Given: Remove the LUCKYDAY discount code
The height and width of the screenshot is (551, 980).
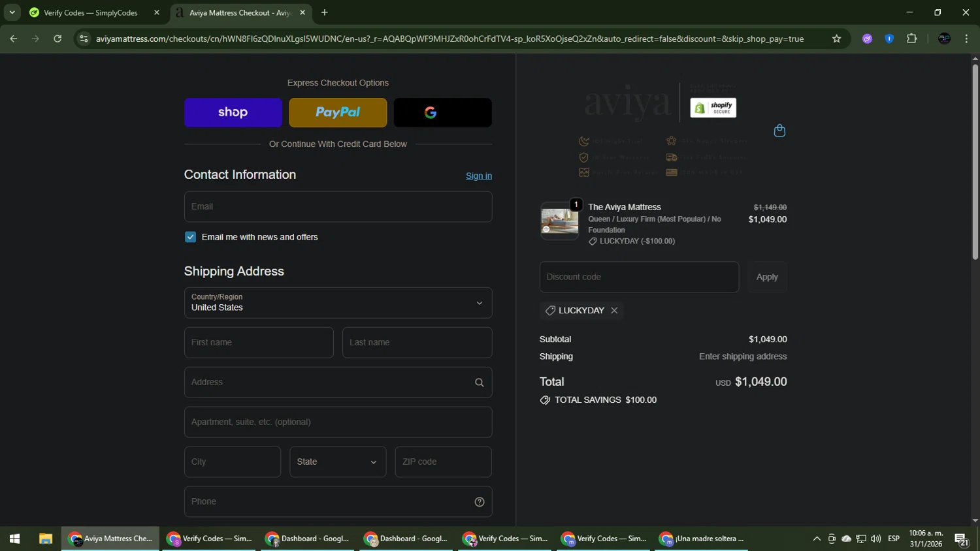Looking at the screenshot, I should tap(614, 311).
